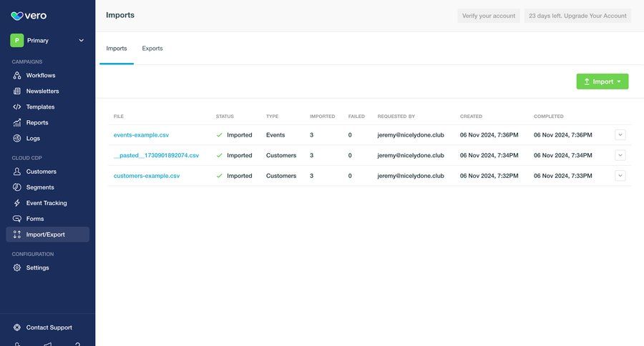Click the checkmark in __pasted__ csv row

click(220, 155)
